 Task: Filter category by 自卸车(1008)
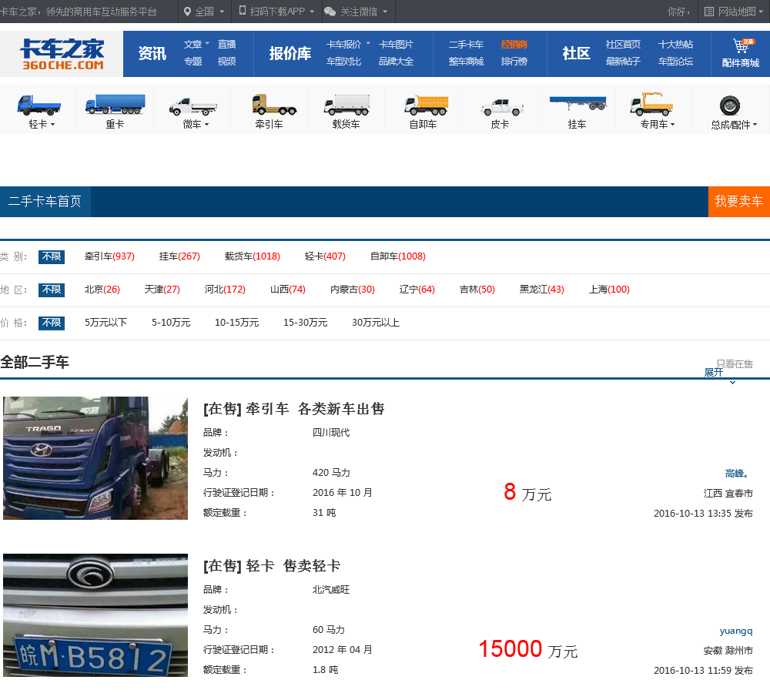point(398,256)
